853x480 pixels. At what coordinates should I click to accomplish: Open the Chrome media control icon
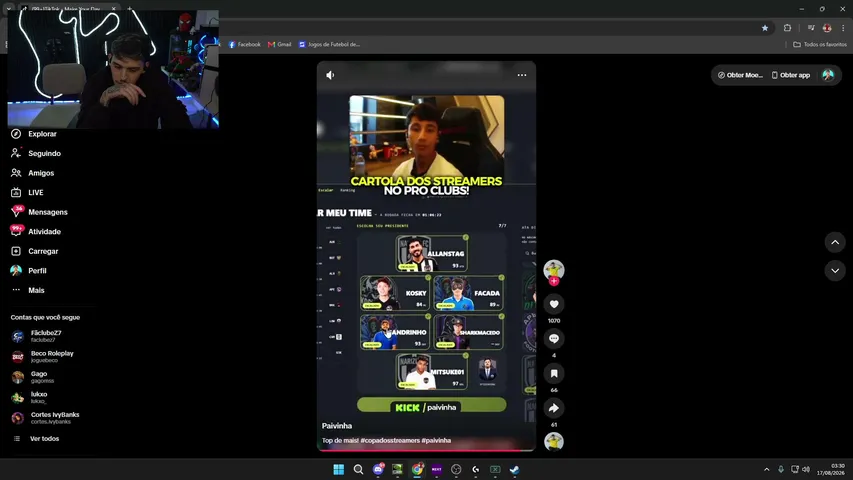point(811,28)
